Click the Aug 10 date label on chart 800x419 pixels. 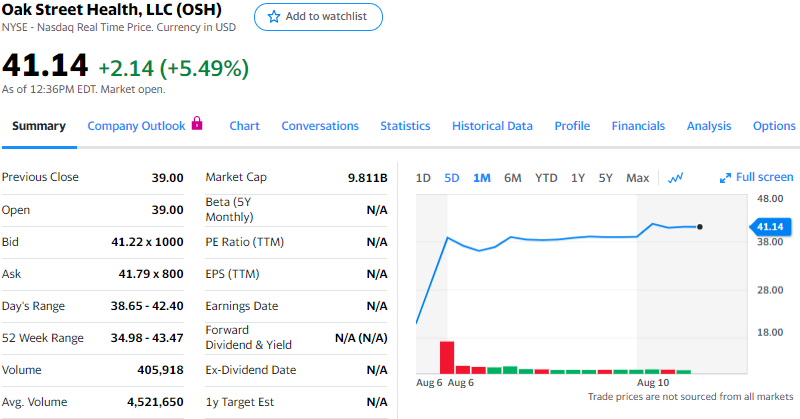pos(653,383)
